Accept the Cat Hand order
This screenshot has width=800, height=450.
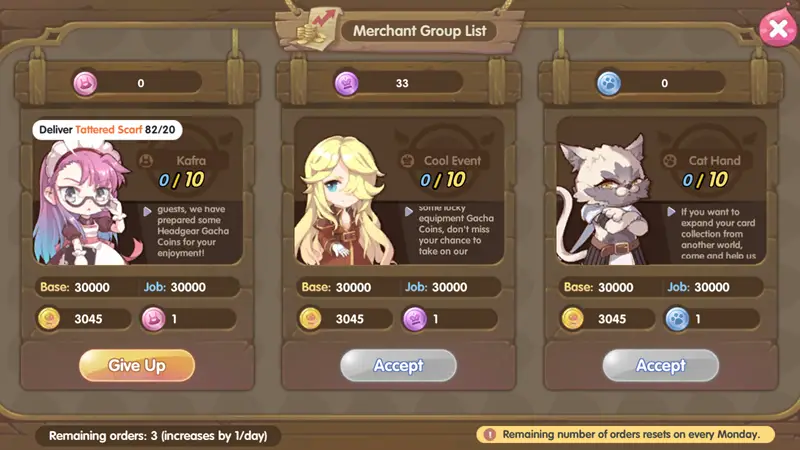661,365
